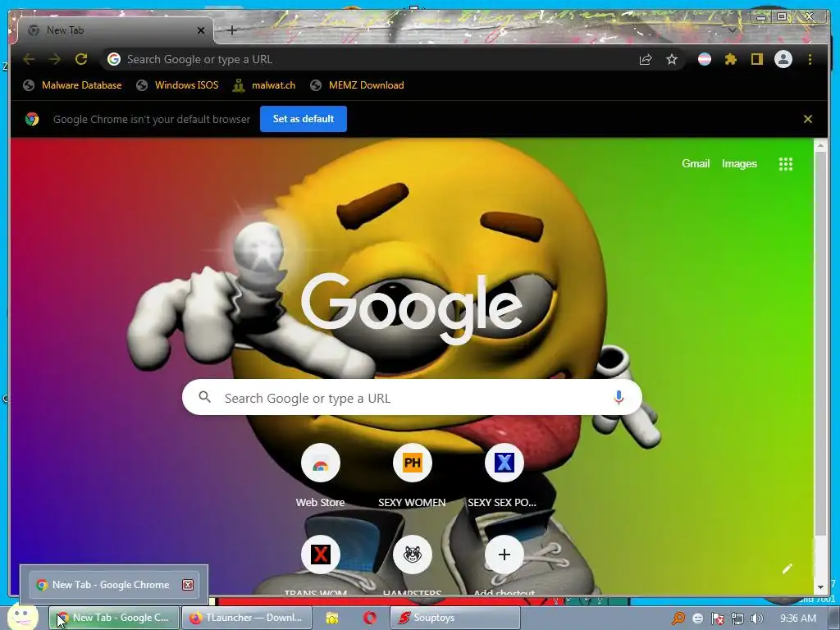Open the Windows ISOS bookmark
This screenshot has width=840, height=630.
pos(177,85)
